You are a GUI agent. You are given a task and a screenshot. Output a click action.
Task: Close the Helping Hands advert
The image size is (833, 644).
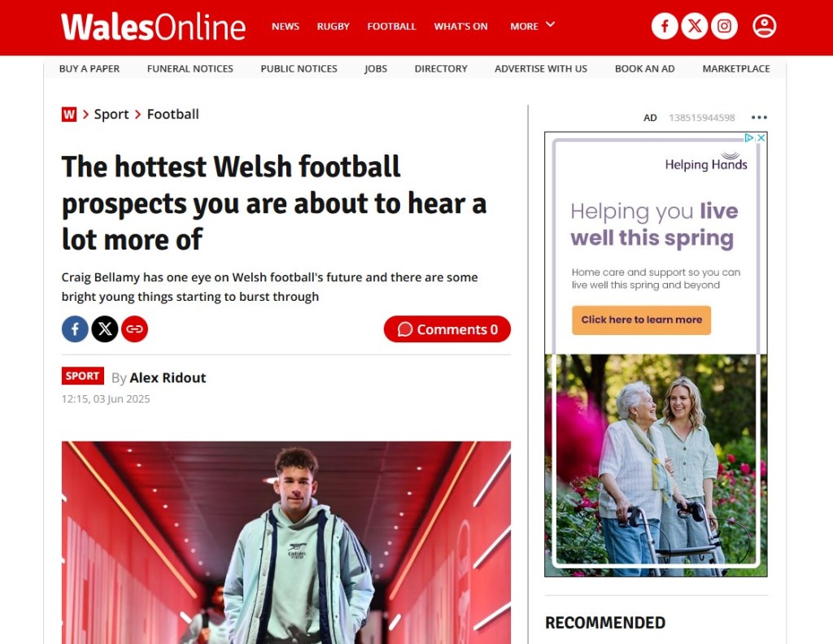click(761, 137)
